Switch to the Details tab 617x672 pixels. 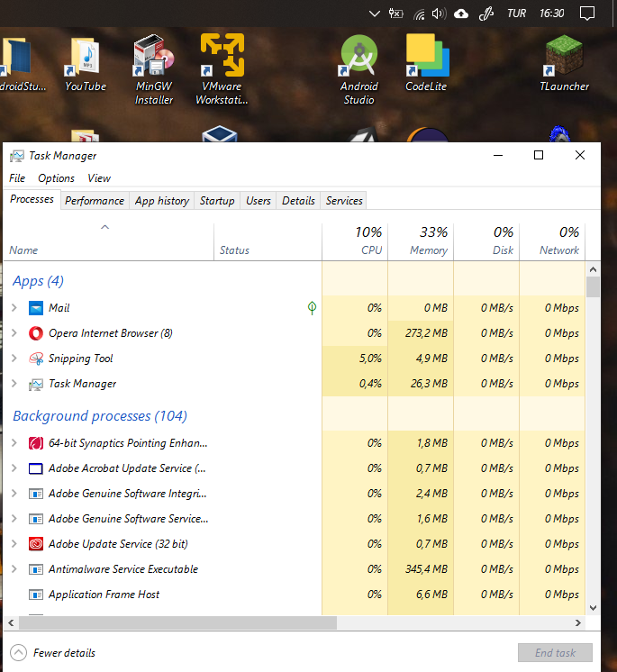pos(298,201)
